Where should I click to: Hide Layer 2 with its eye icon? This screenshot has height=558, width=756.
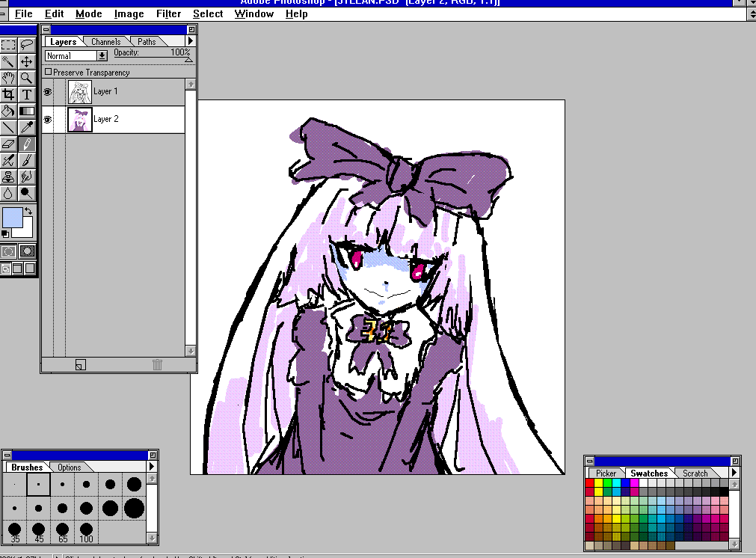(x=48, y=119)
